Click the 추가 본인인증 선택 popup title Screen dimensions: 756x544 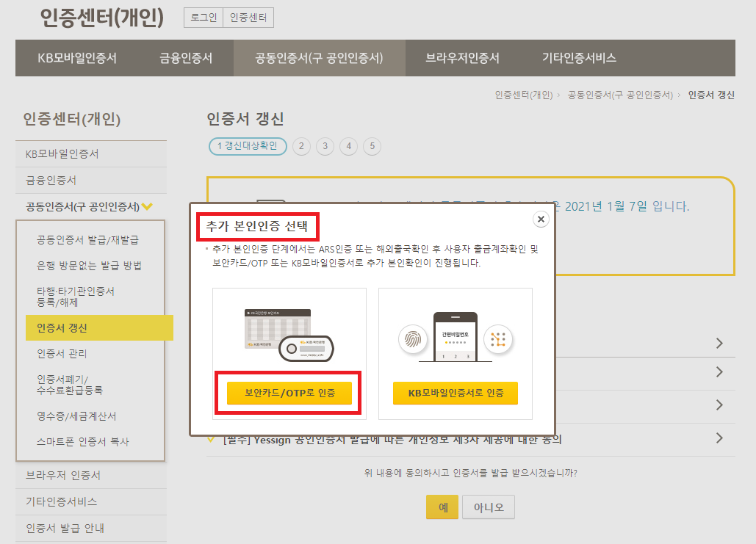click(256, 226)
